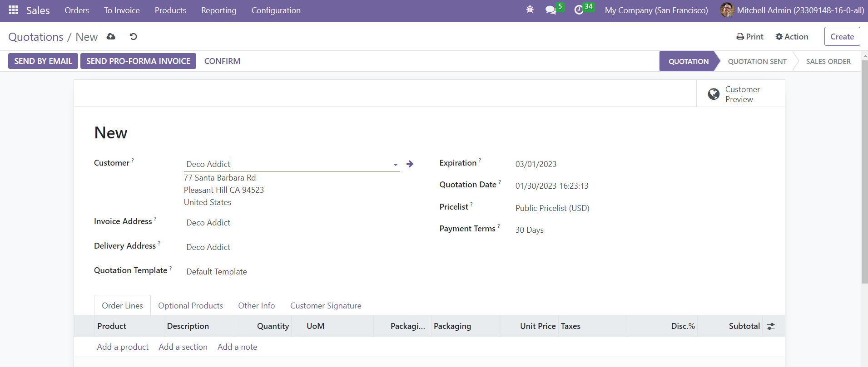The image size is (868, 367).
Task: Click the Send Pro-Forma Invoice button
Action: click(x=138, y=61)
